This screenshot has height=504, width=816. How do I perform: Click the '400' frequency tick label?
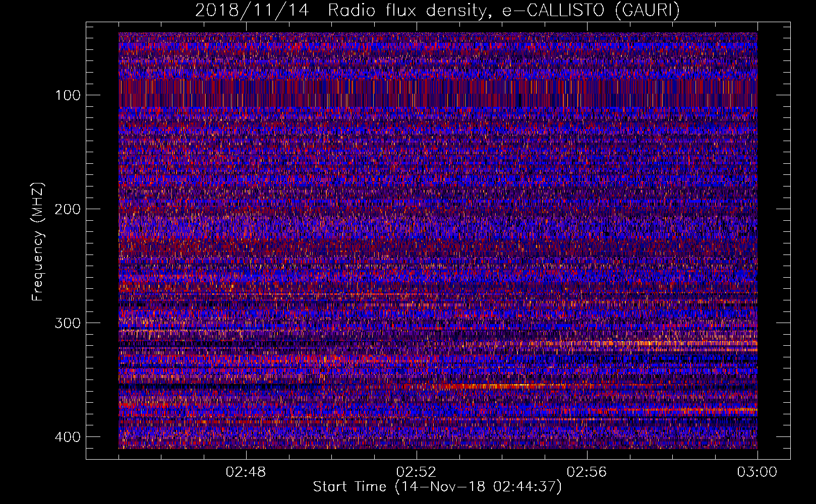point(68,437)
